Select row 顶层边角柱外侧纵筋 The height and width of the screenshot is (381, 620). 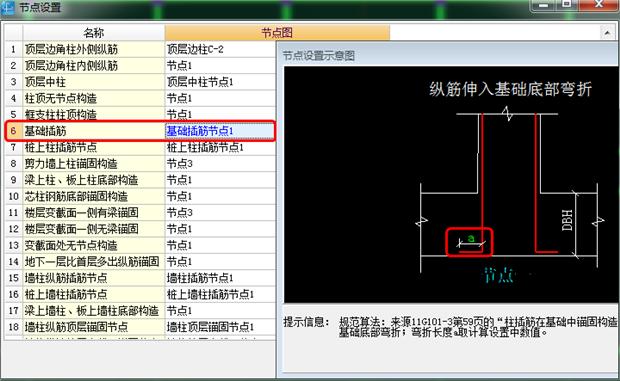point(94,49)
